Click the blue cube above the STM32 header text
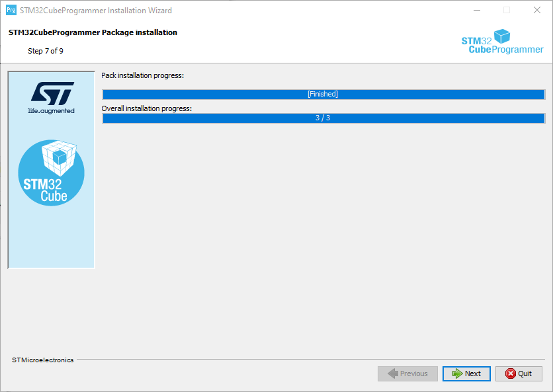This screenshot has width=553, height=392. (503, 36)
